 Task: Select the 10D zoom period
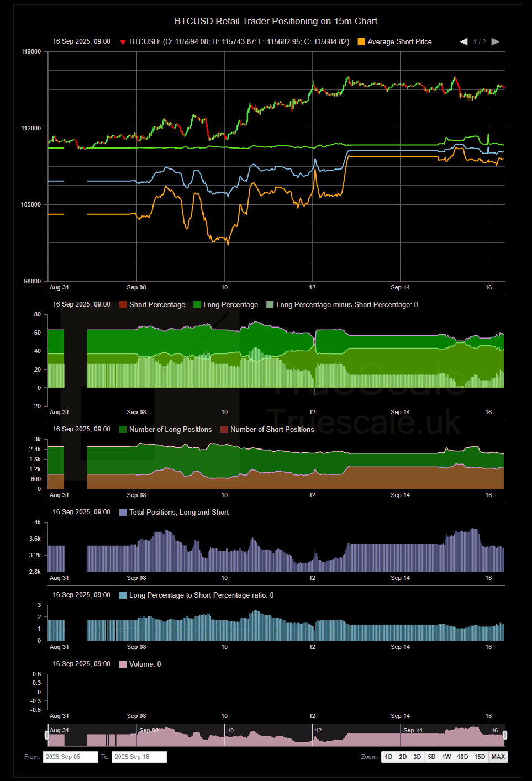coord(462,757)
